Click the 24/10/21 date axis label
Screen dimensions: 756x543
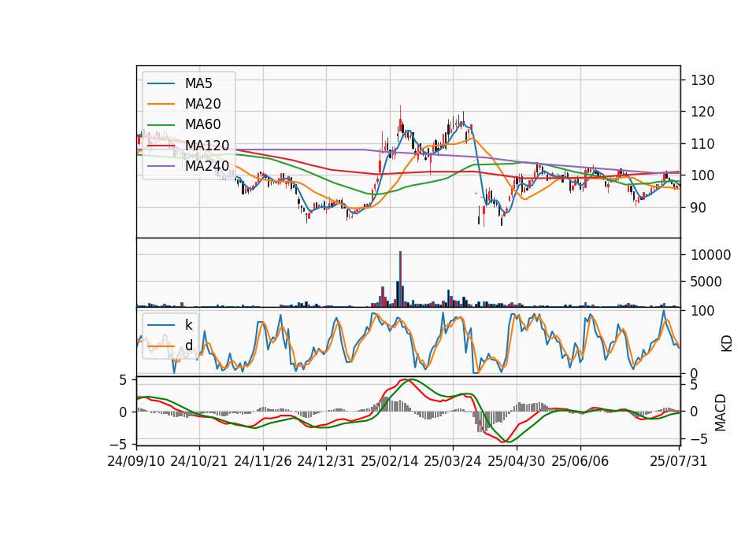point(199,461)
